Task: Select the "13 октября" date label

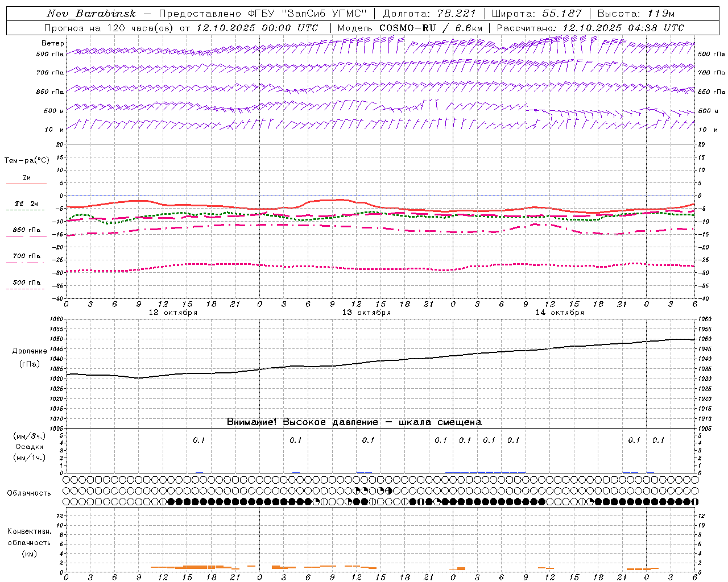Action: 366,313
